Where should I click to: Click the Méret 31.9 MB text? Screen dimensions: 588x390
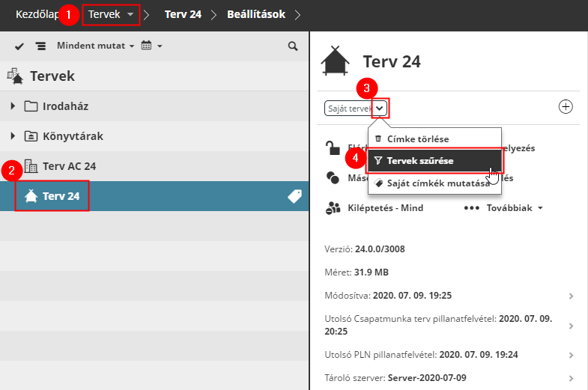point(357,272)
